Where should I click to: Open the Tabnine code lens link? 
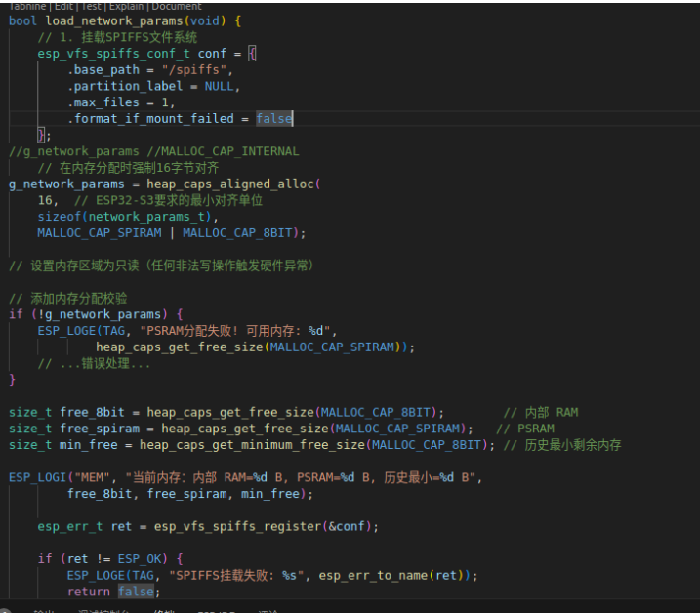[x=27, y=6]
